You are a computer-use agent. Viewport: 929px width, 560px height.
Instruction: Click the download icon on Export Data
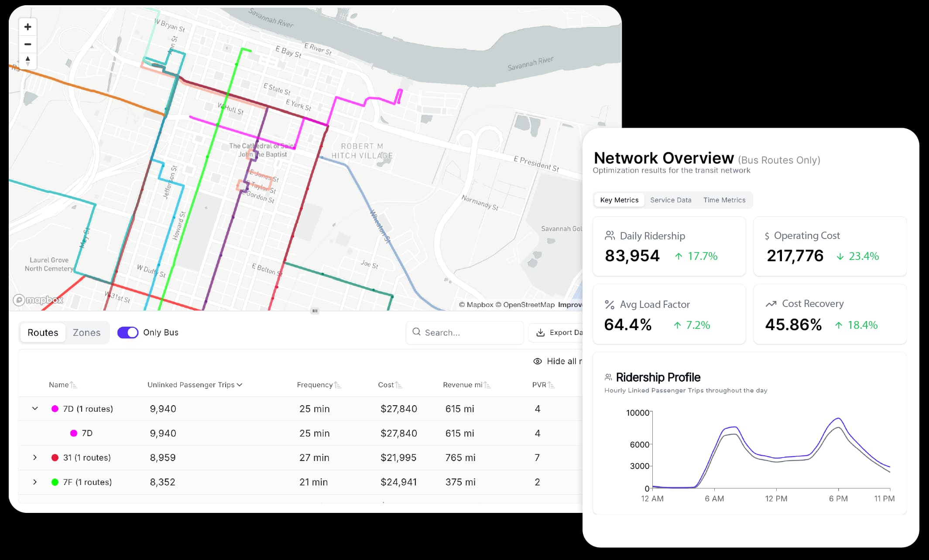541,332
